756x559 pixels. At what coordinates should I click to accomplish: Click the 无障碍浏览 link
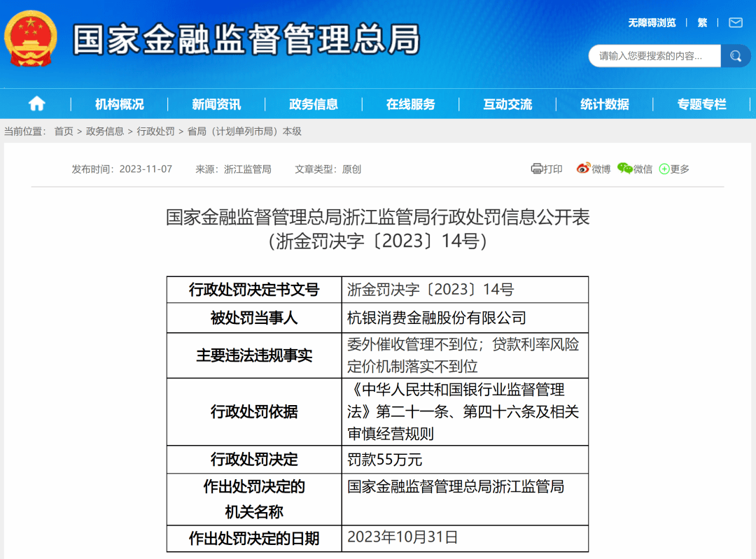[652, 22]
